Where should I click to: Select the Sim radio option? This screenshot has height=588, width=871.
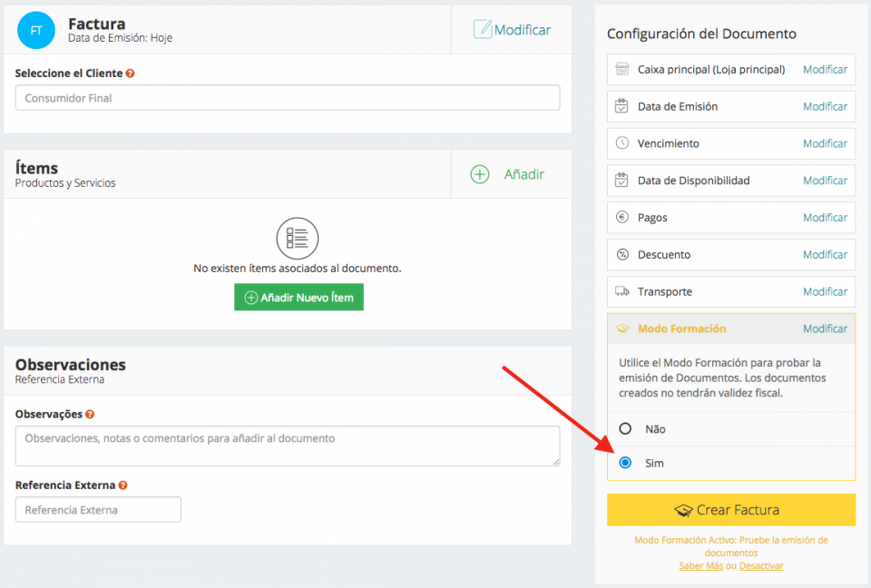click(x=626, y=463)
